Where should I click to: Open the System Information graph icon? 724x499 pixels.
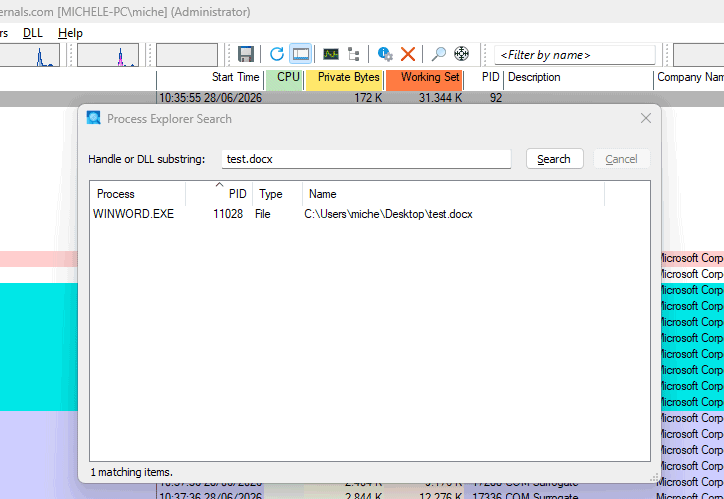[331, 54]
